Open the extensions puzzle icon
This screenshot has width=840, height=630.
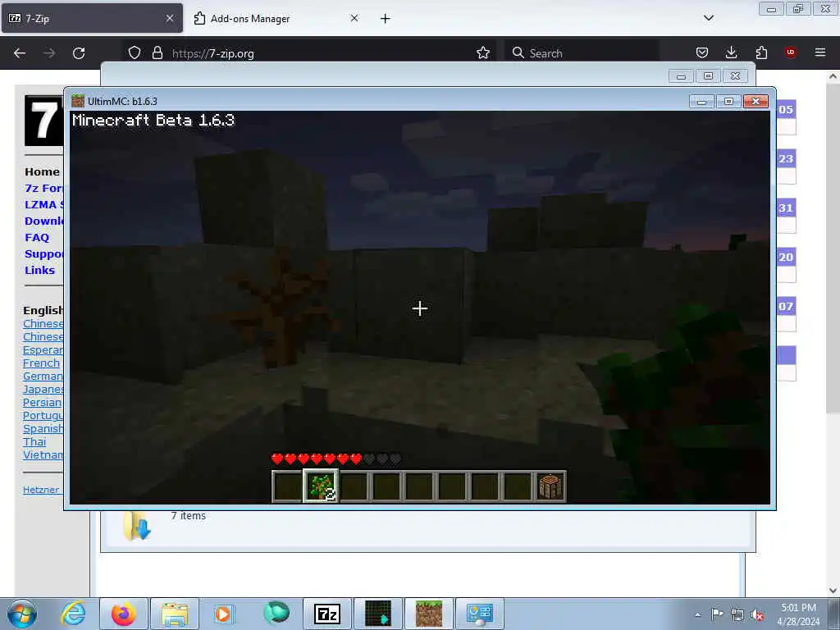point(761,53)
